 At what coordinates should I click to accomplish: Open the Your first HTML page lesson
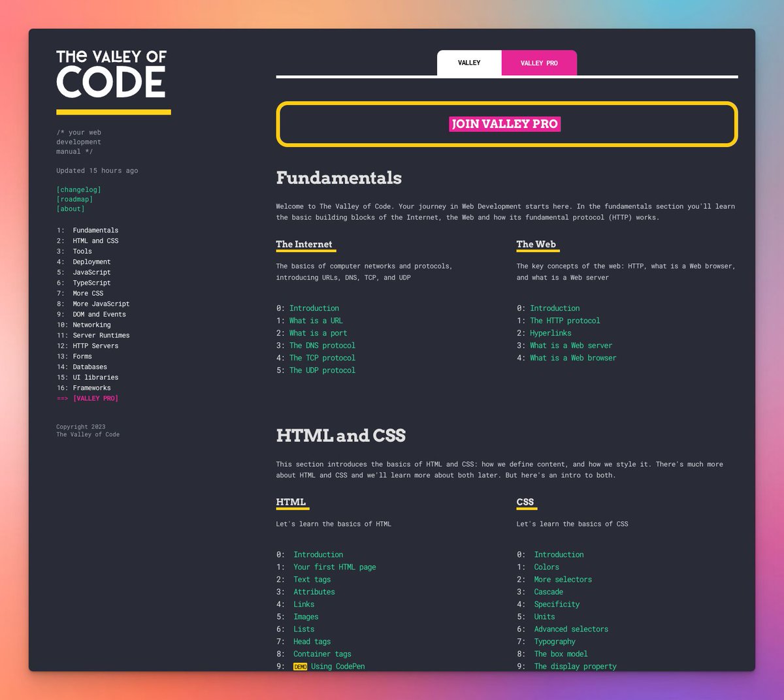coord(335,567)
